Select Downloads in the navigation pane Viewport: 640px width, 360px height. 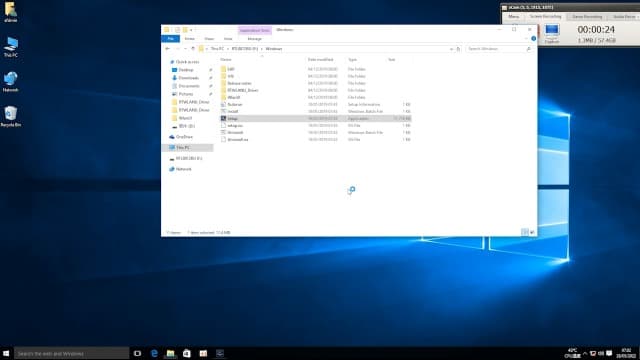pos(188,78)
